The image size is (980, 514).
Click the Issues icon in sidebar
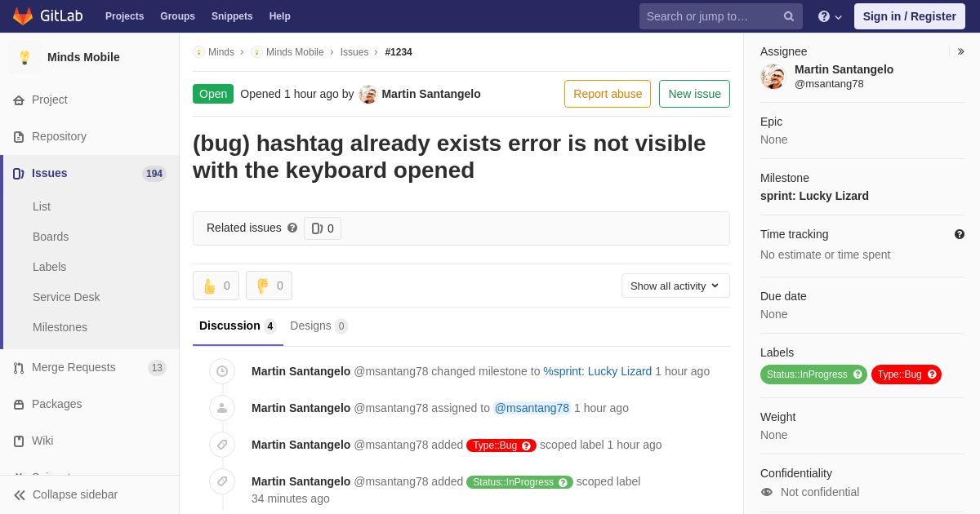point(19,174)
